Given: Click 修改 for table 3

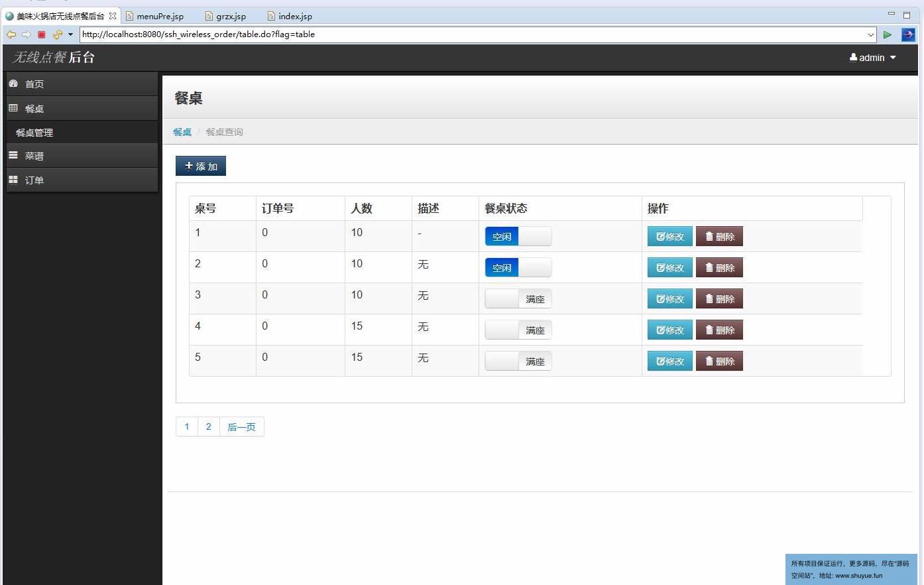Looking at the screenshot, I should pos(669,298).
